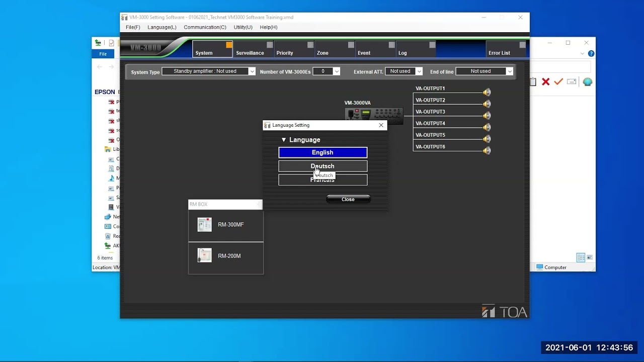Click the Close button in Language Setting

[x=348, y=199]
